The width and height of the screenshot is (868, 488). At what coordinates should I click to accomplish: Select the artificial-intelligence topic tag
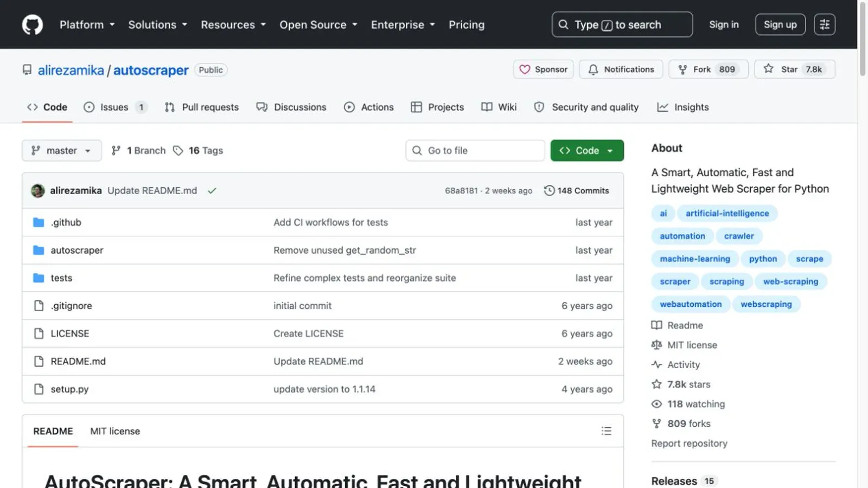coord(727,214)
